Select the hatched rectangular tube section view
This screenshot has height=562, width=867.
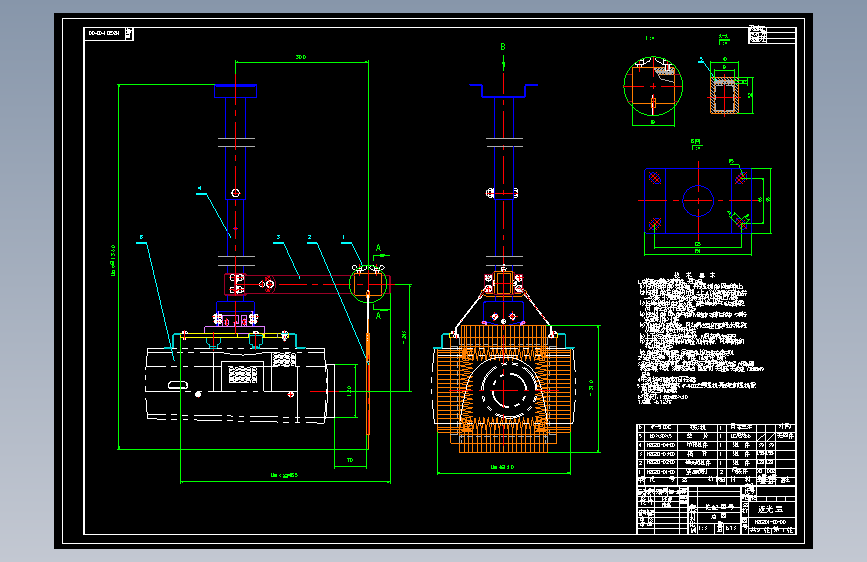click(x=724, y=96)
